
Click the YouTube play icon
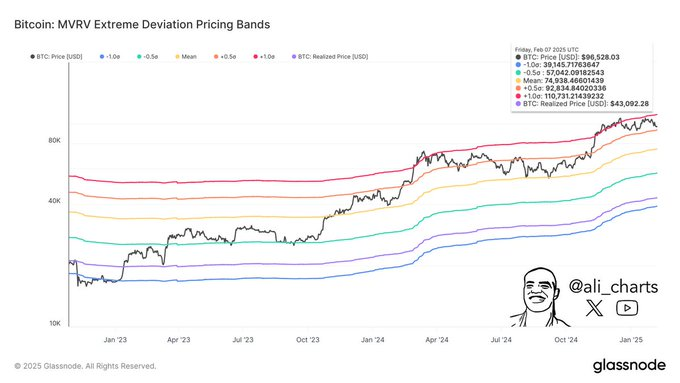(x=627, y=308)
